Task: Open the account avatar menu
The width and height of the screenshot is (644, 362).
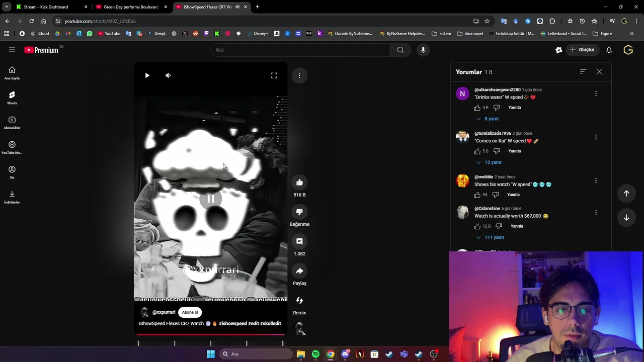Action: coord(628,50)
